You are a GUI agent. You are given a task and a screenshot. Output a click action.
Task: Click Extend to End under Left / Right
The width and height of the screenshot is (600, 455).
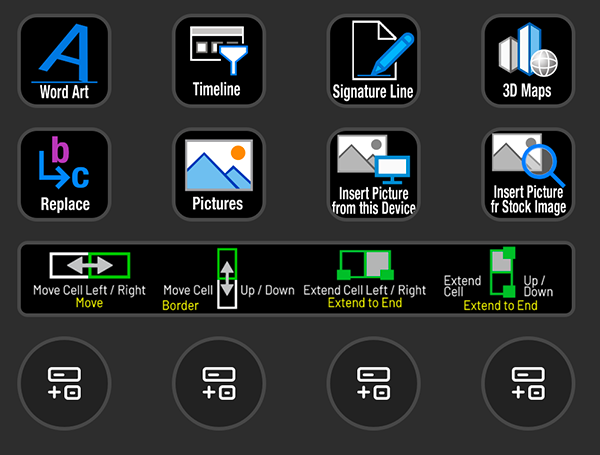pyautogui.click(x=365, y=303)
